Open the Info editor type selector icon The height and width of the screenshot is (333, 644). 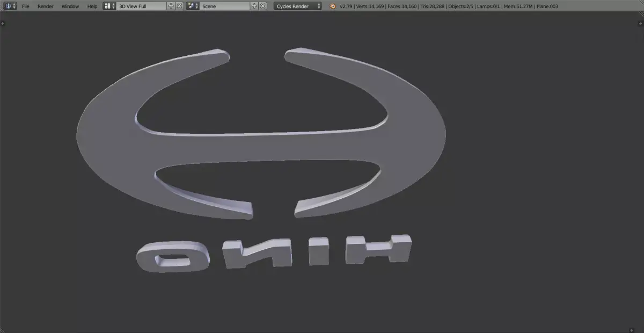point(10,6)
